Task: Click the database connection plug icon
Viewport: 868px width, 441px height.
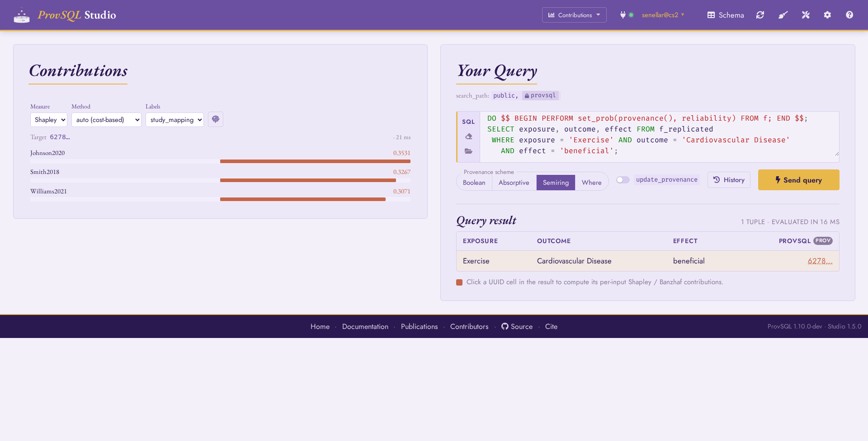Action: click(x=623, y=15)
